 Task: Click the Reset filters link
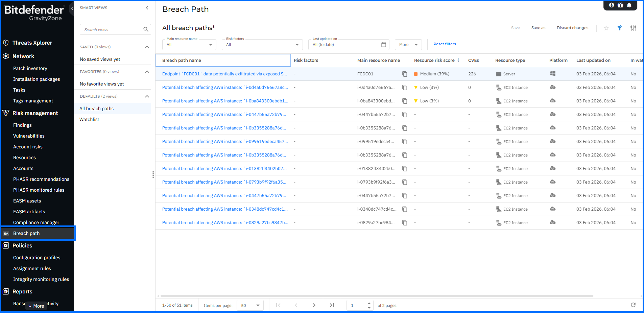point(445,44)
